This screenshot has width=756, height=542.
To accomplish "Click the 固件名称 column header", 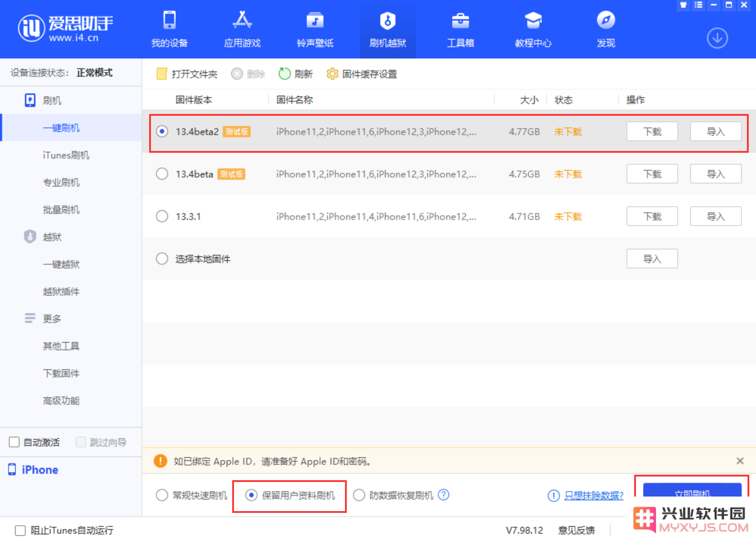I will (x=295, y=100).
